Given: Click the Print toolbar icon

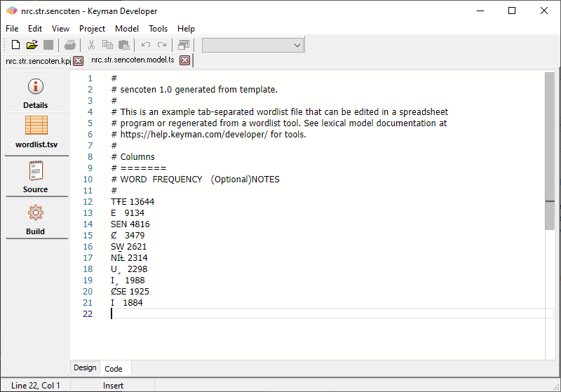Looking at the screenshot, I should coord(70,45).
